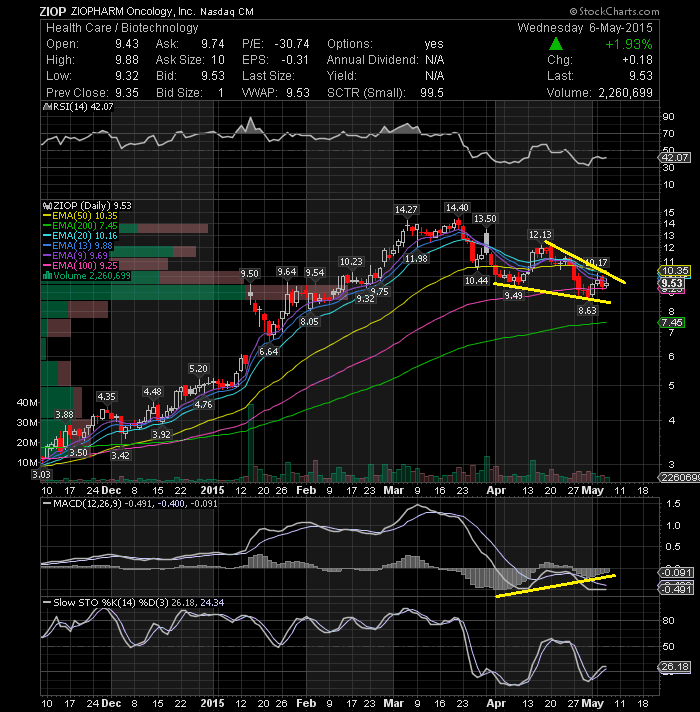Click the EMA(200) 7.45 legend entry
This screenshot has width=700, height=712.
[x=80, y=226]
